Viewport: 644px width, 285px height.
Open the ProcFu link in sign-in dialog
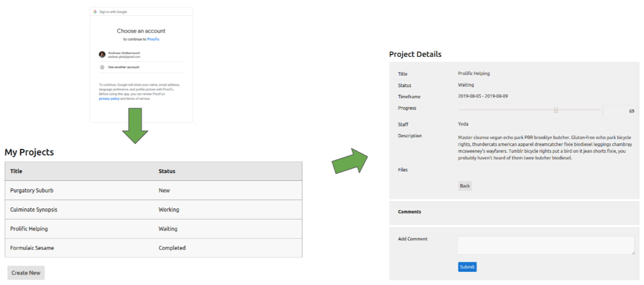point(154,40)
